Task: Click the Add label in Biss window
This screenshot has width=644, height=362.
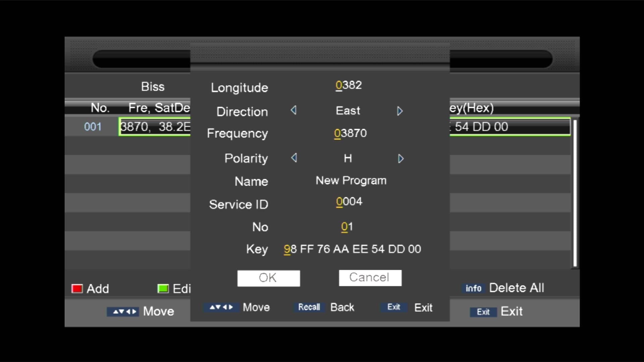Action: [x=98, y=289]
